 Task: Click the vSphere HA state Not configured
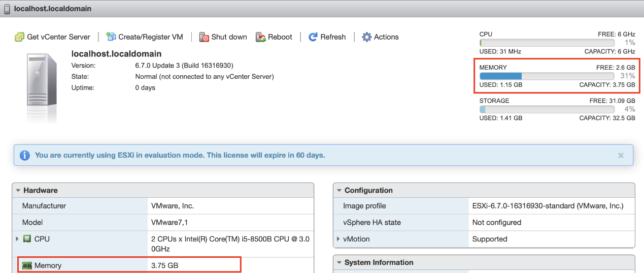497,222
